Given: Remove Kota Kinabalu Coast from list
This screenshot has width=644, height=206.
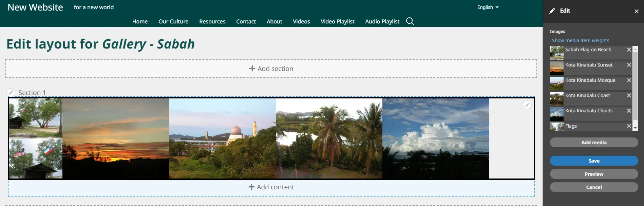Looking at the screenshot, I should coord(629,95).
